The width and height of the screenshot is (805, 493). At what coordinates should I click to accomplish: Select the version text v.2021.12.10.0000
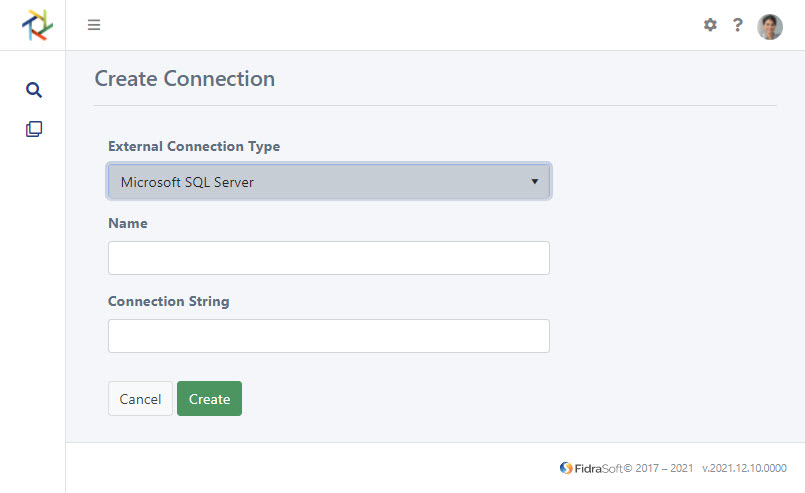[x=744, y=468]
